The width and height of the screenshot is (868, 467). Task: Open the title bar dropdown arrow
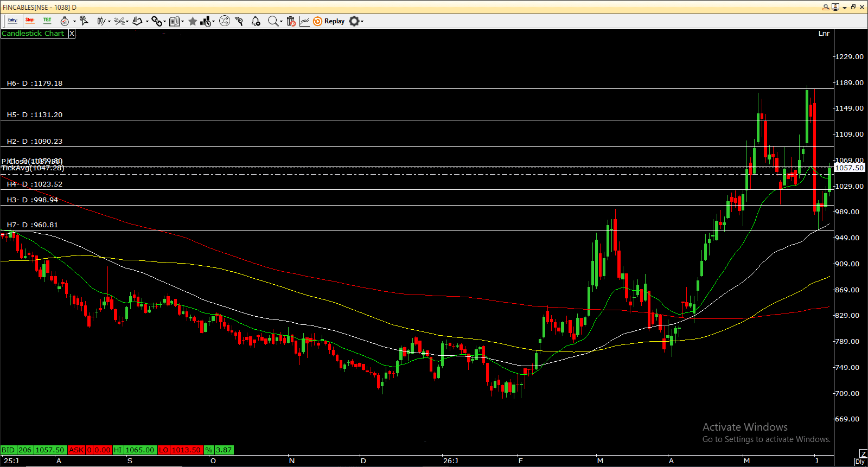[845, 8]
